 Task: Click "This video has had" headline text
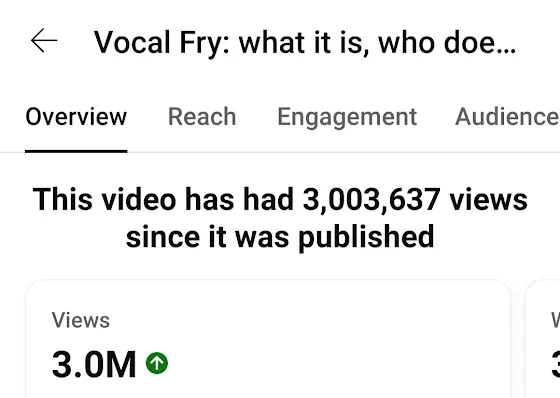tap(163, 199)
